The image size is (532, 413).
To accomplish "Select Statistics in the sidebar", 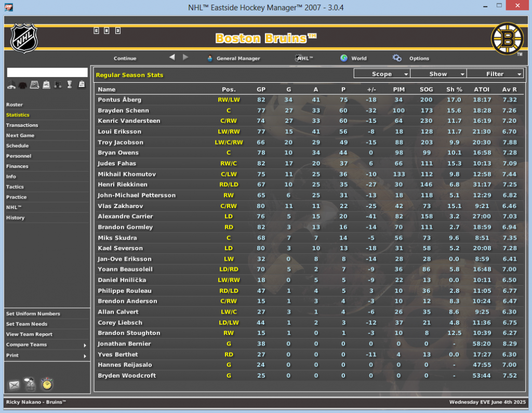I will 18,115.
